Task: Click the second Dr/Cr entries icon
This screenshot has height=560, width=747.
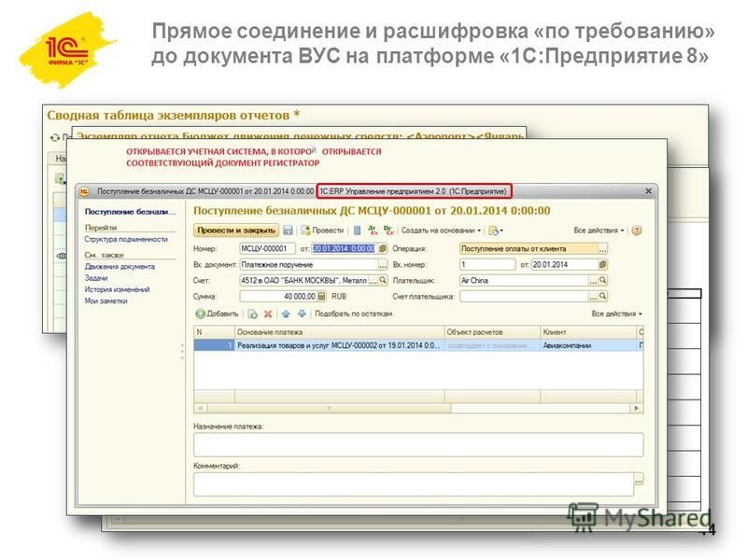Action: click(x=388, y=231)
